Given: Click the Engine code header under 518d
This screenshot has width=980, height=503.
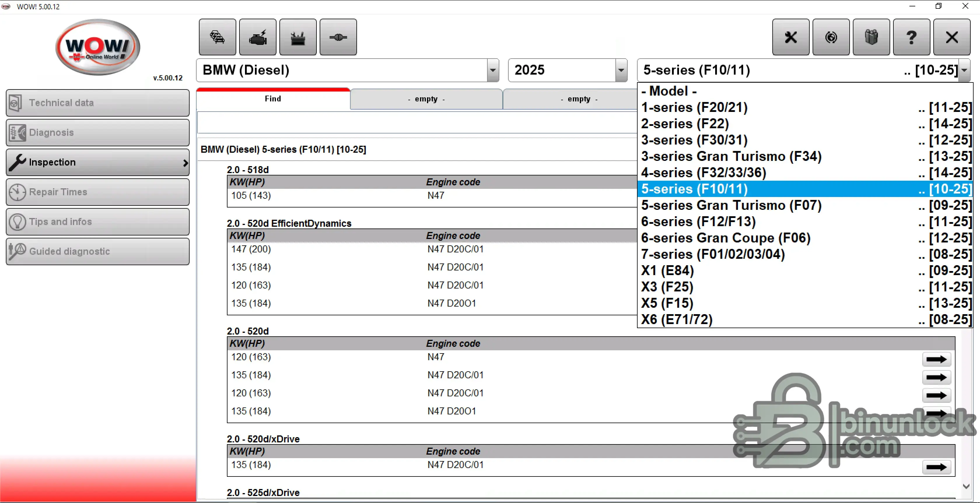Looking at the screenshot, I should click(453, 182).
